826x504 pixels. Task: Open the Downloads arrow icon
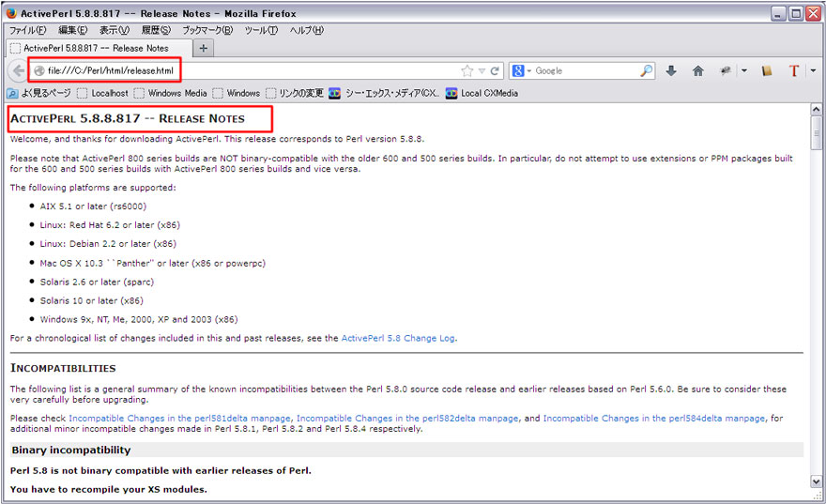pyautogui.click(x=671, y=70)
